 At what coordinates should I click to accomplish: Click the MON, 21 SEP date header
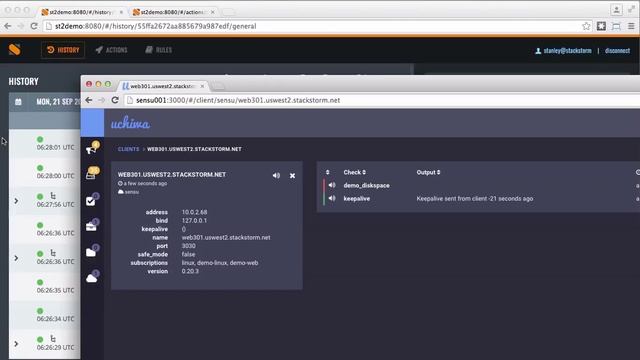tap(58, 102)
